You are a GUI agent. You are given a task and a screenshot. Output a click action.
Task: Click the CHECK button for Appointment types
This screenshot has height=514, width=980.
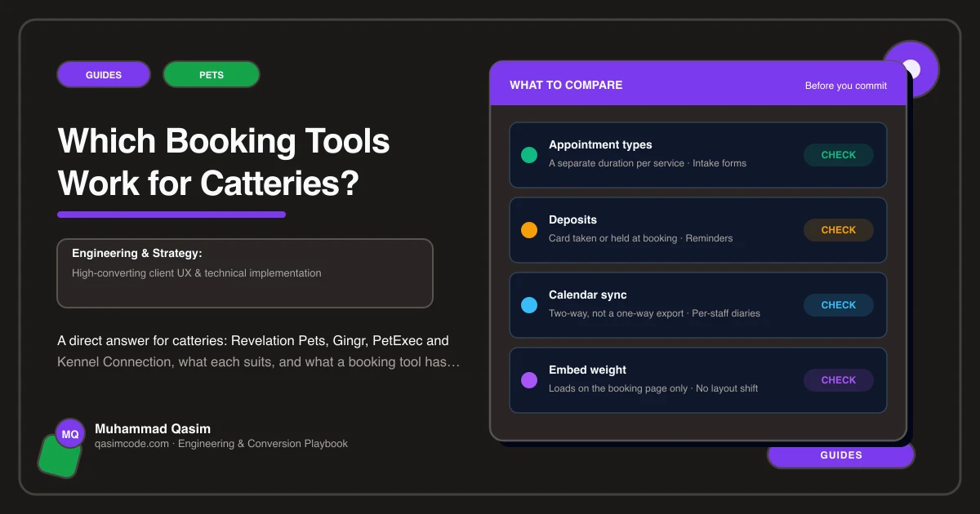839,155
